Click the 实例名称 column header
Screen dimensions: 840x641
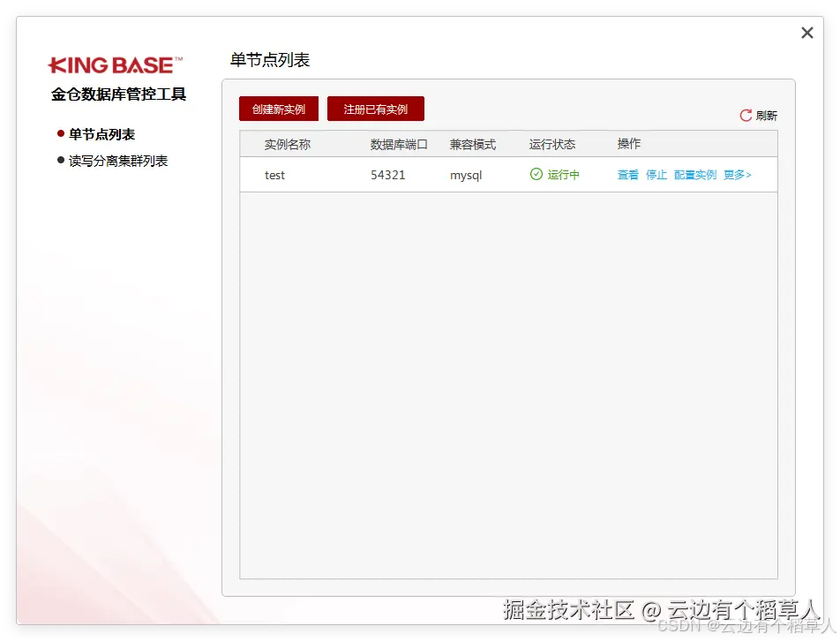pos(287,144)
